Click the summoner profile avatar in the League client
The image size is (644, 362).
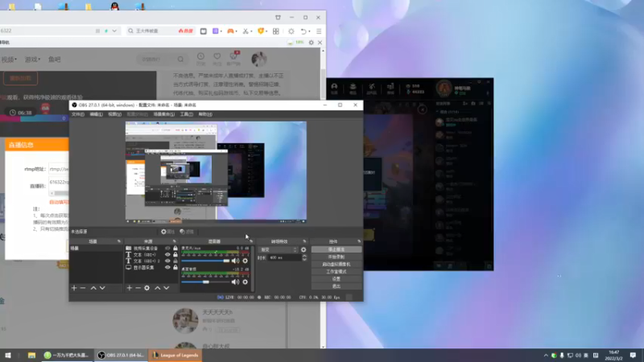tap(444, 88)
